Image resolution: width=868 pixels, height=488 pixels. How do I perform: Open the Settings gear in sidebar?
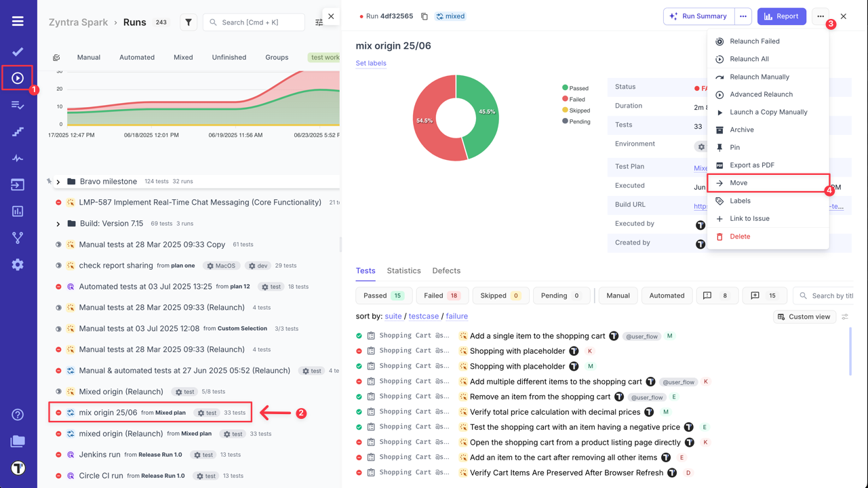[x=18, y=265]
